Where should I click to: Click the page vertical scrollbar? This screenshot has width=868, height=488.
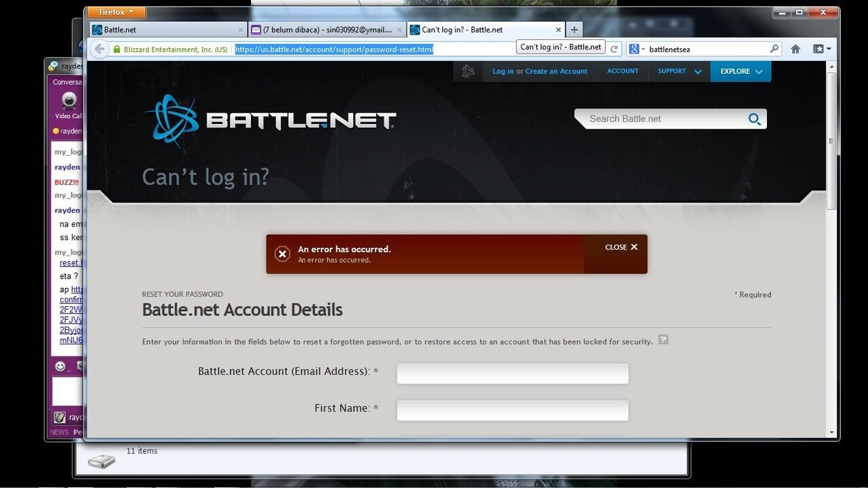[x=831, y=142]
